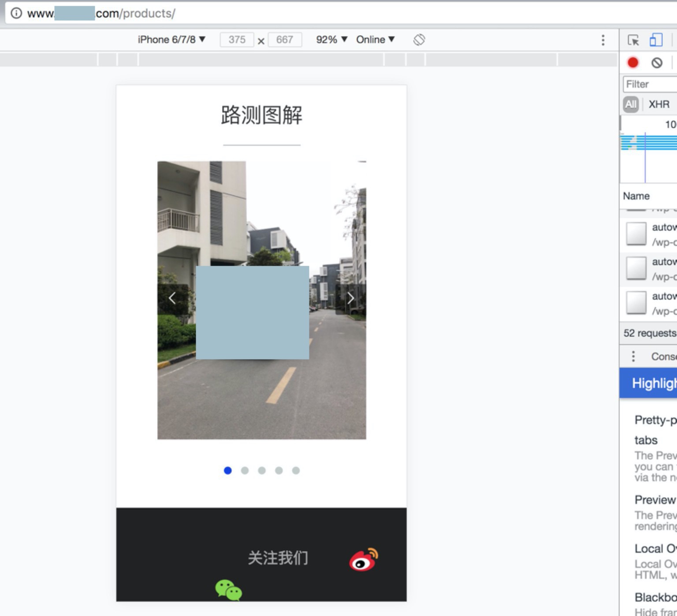Click the 关注我们 footer text
The image size is (677, 616).
pyautogui.click(x=278, y=558)
